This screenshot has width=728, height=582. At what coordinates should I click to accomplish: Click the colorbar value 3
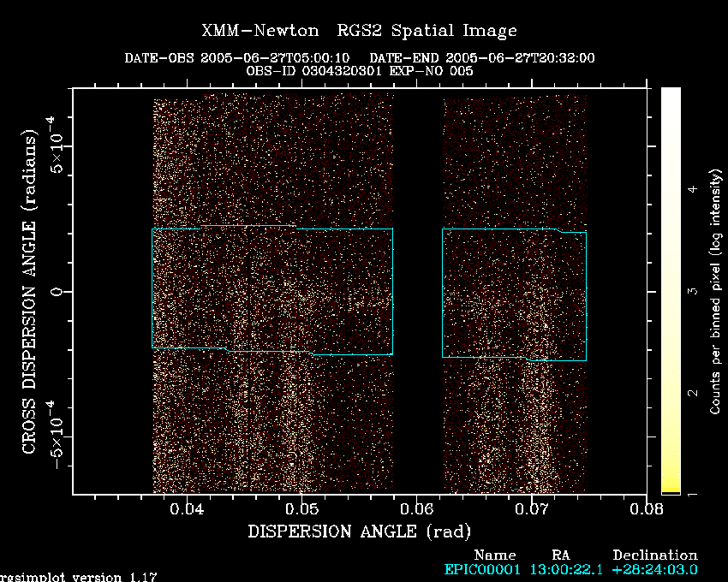693,291
